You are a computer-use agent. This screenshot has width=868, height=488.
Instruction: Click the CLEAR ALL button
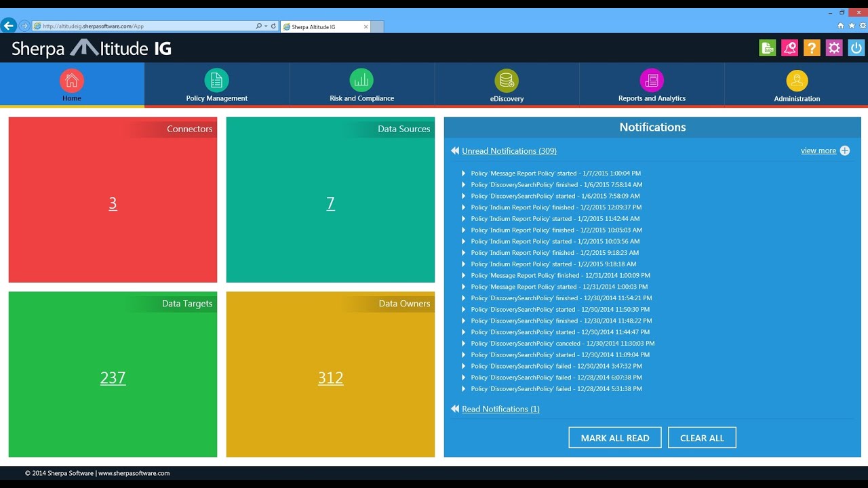point(702,438)
